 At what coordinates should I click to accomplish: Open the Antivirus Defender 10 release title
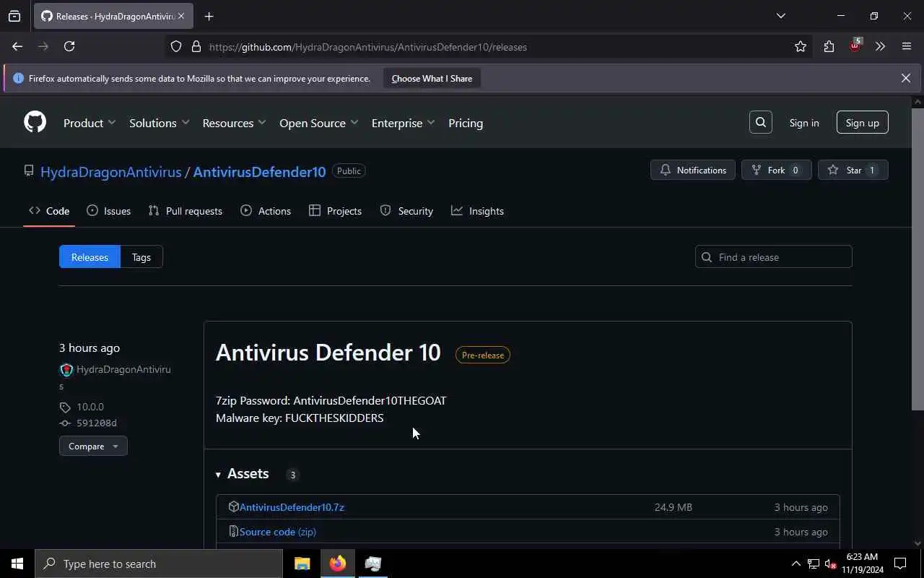[328, 353]
